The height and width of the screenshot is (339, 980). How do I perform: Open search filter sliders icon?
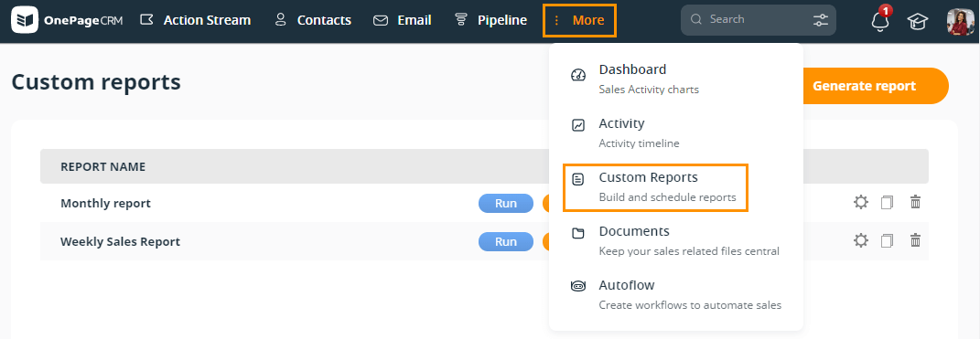(x=820, y=20)
